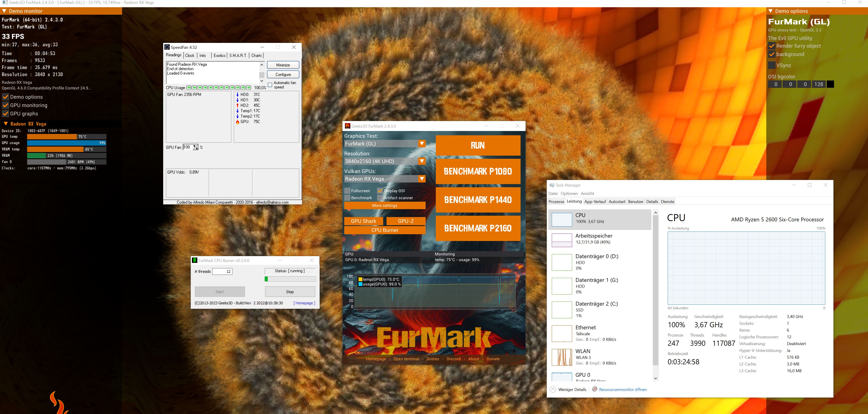Collapse the Demo monitor panel

click(4, 11)
